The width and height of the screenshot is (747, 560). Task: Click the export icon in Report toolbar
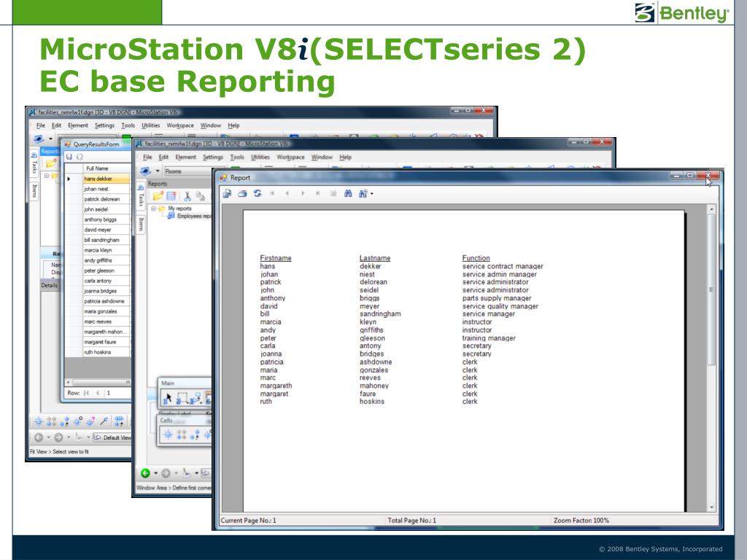click(x=228, y=193)
